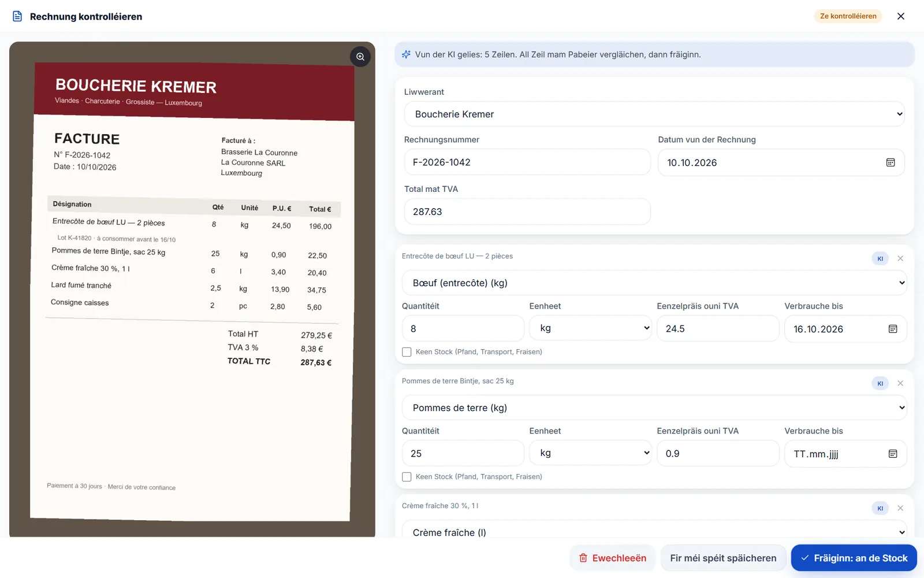Click the Rechnungsnummer field F-2026-1042
This screenshot has height=578, width=924.
click(x=527, y=162)
